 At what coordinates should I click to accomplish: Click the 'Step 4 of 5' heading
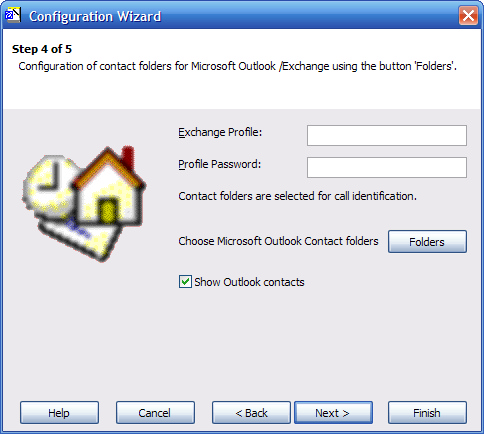click(42, 49)
